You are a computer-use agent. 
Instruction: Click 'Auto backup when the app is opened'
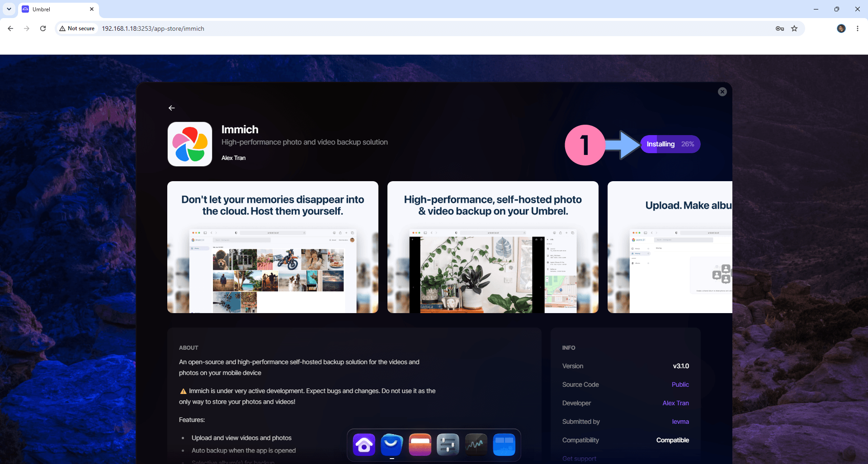[x=244, y=450]
